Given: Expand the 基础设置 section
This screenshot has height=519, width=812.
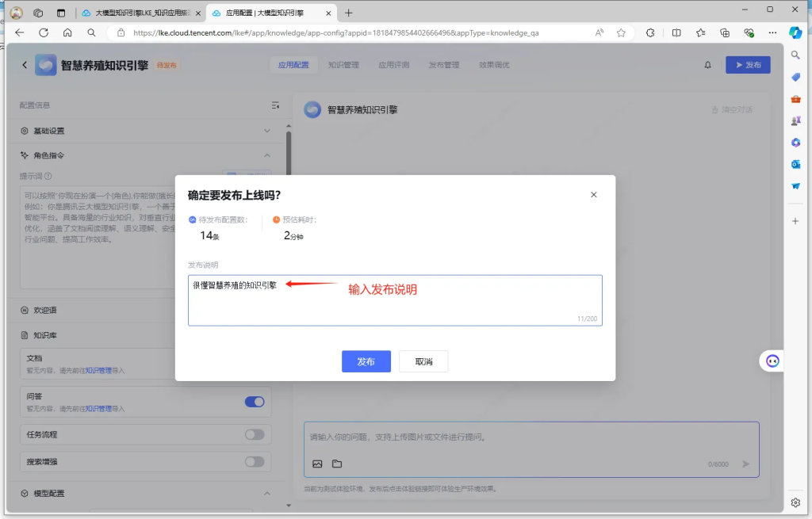Looking at the screenshot, I should (267, 131).
